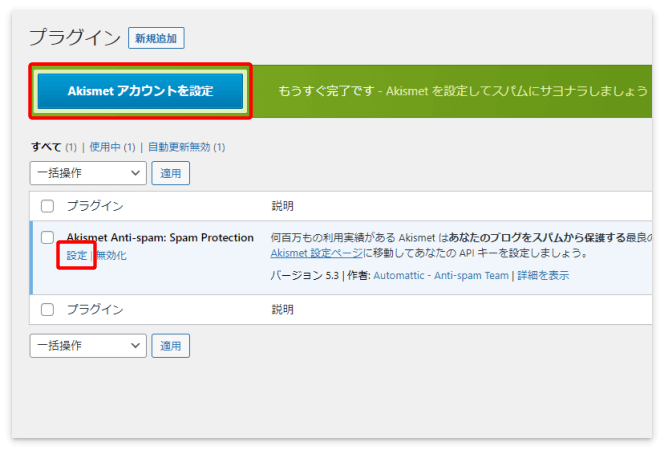Click the 新規追加 button
The height and width of the screenshot is (451, 664).
pos(156,38)
